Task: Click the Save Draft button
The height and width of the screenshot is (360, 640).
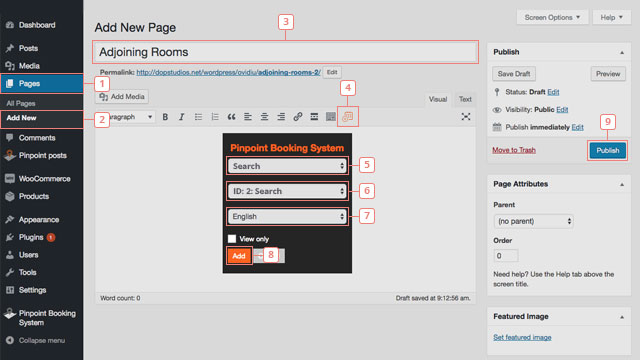Action: [514, 74]
